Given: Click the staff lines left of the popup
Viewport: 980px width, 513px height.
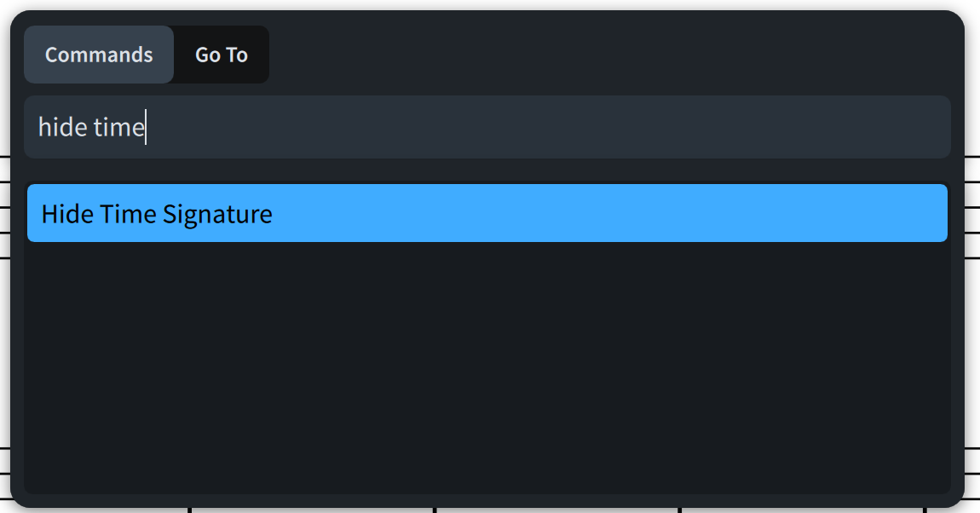Looking at the screenshot, I should (4, 206).
